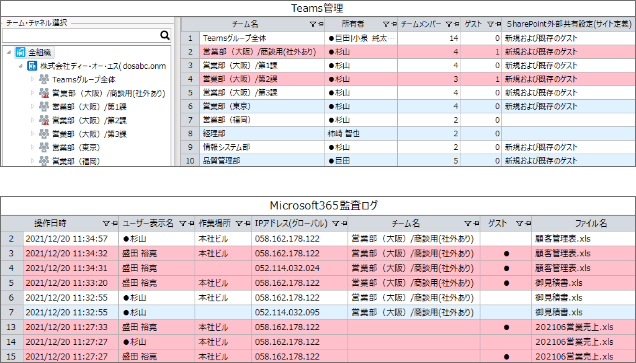Pin the チーム名 column in 監査ログ table
This screenshot has width=636, height=363.
[476, 223]
